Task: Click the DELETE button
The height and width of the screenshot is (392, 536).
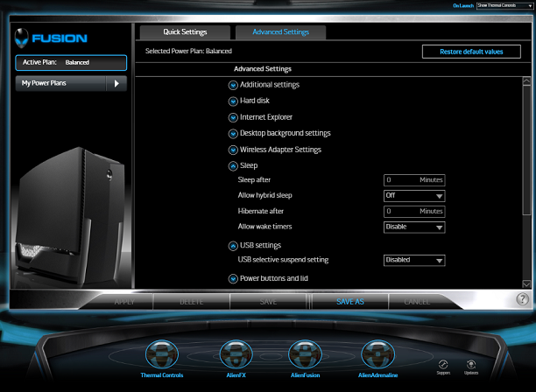Action: pos(192,302)
